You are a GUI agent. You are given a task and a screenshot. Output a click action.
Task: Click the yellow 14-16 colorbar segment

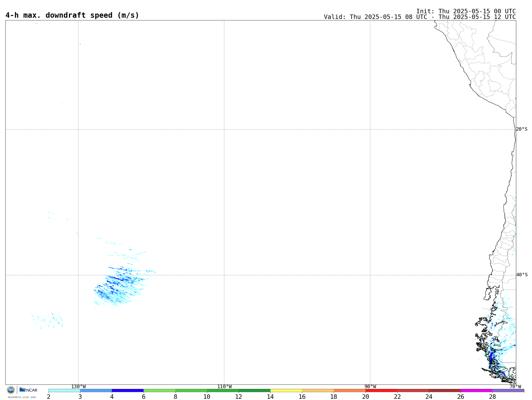286,391
